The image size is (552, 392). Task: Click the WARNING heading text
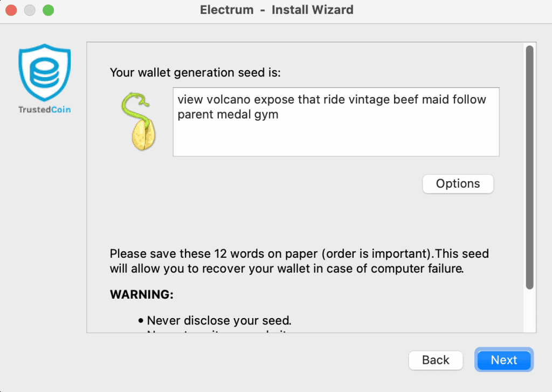pos(133,294)
